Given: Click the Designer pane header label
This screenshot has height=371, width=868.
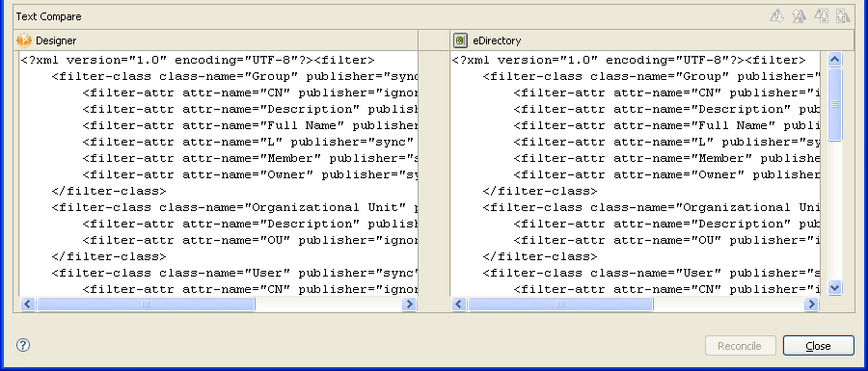Looking at the screenshot, I should click(x=56, y=40).
